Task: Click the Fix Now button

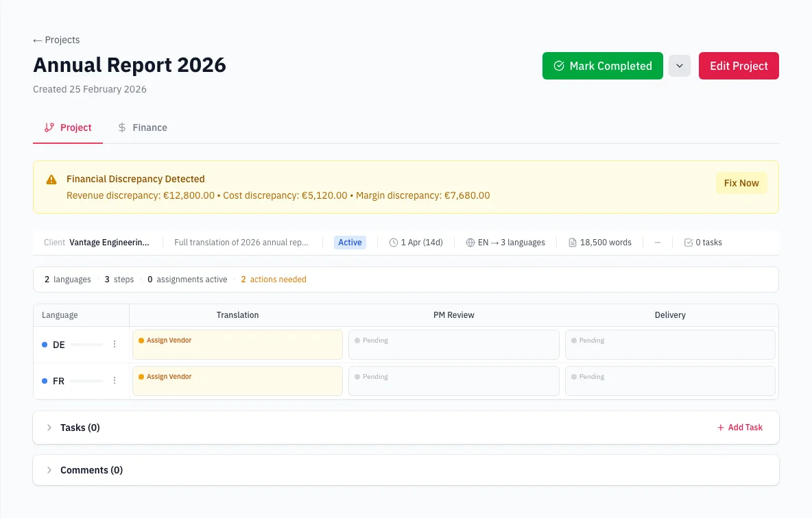Action: point(741,183)
